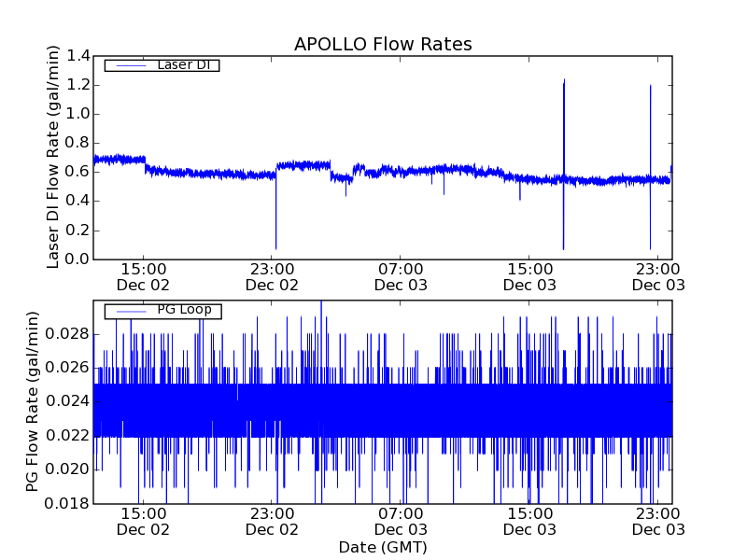The image size is (747, 560).
Task: Click the 0.8 tick label on top plot
Action: [x=78, y=144]
